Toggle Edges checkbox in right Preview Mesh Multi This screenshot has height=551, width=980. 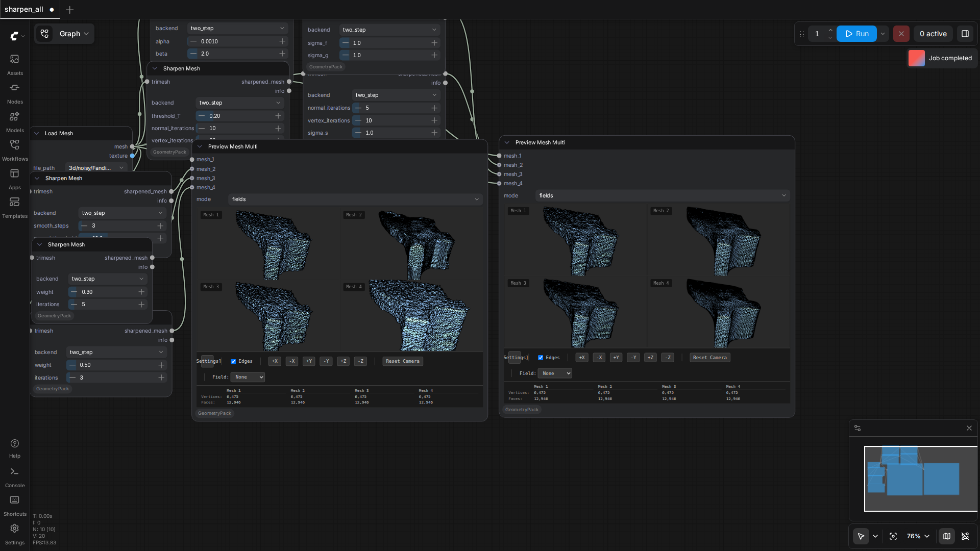541,358
